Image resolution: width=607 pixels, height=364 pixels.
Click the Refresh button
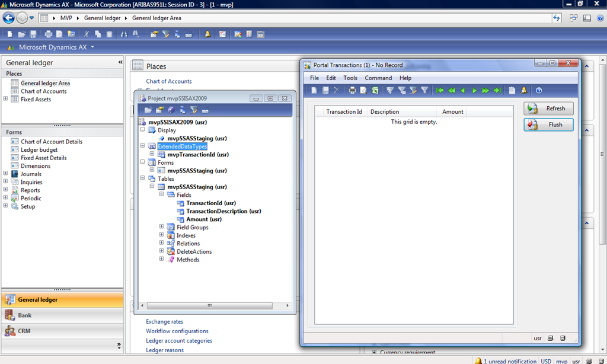point(548,108)
